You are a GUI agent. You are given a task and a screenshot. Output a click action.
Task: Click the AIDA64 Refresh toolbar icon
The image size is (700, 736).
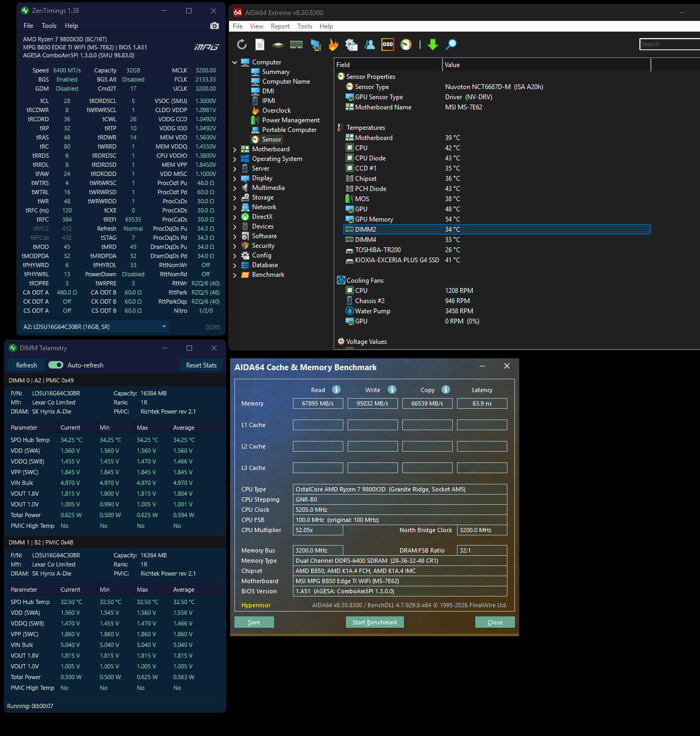242,45
